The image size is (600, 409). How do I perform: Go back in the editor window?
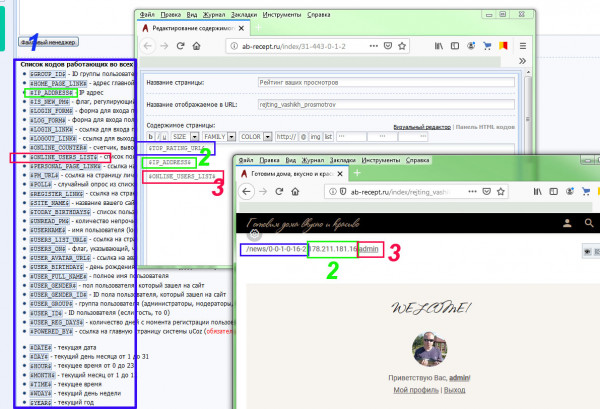coord(148,46)
